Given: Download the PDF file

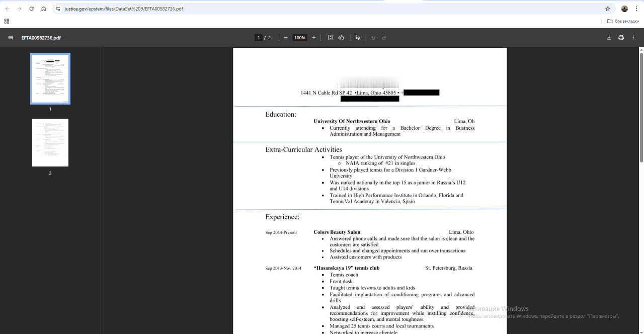Looking at the screenshot, I should point(609,38).
